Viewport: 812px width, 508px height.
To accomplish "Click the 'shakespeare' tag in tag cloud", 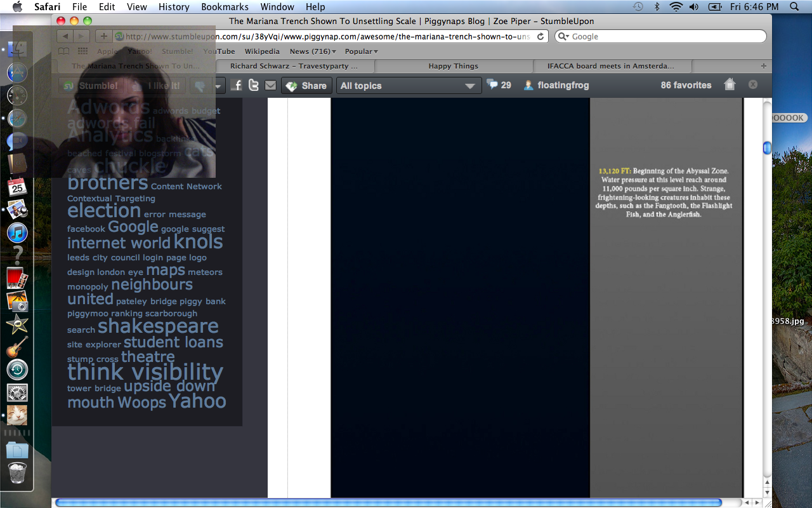I will coord(158,326).
